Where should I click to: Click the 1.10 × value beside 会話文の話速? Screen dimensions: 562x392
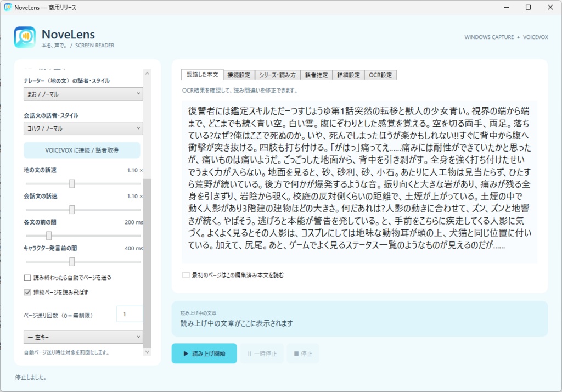(135, 196)
